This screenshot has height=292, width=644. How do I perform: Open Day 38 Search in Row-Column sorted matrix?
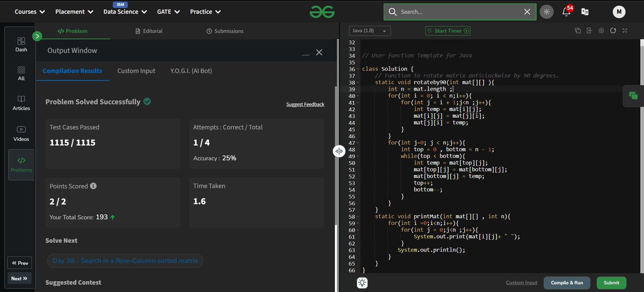point(125,261)
